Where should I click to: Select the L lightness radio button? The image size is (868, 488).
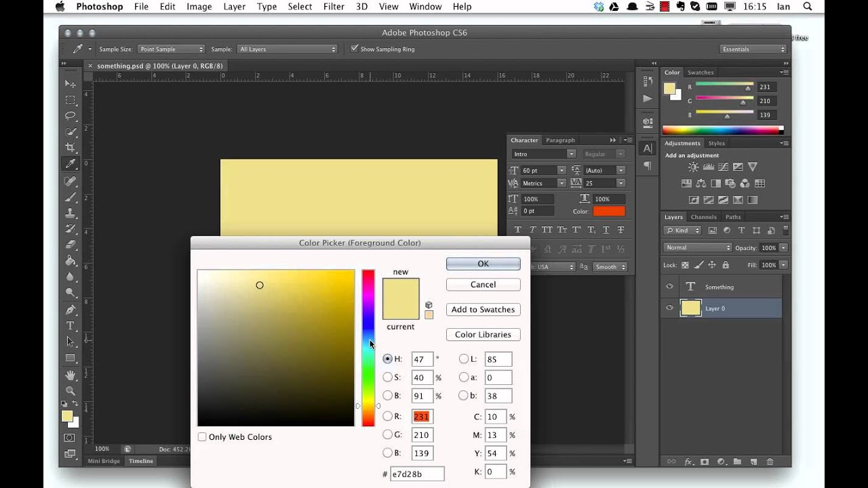(x=464, y=359)
